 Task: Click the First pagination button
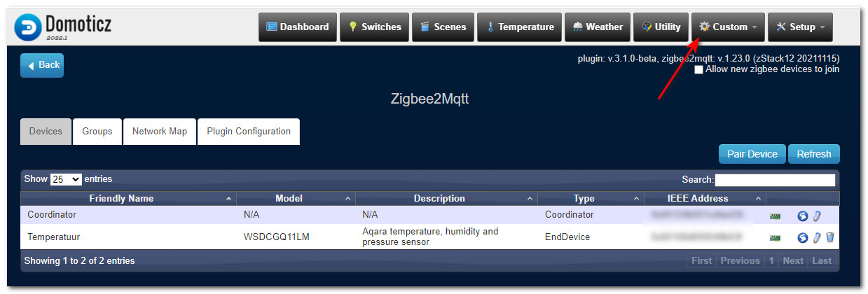click(x=701, y=260)
